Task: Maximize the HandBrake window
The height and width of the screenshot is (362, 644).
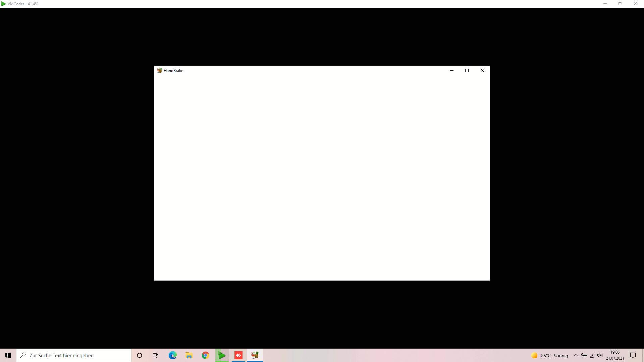Action: coord(467,70)
